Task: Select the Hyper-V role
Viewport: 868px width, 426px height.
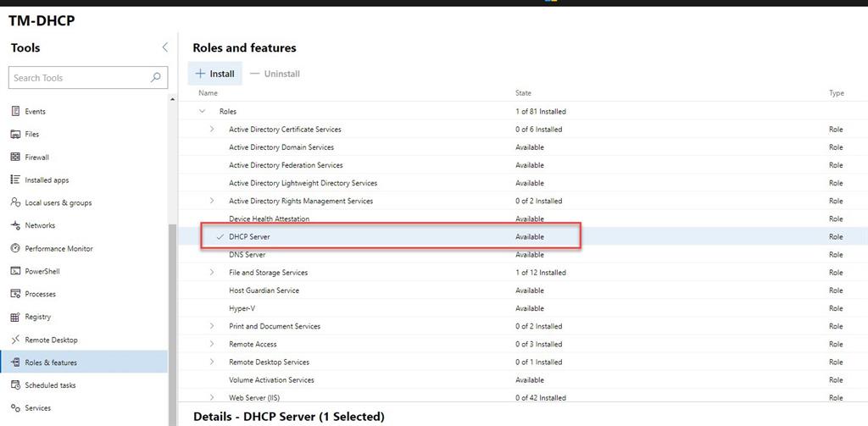Action: [522, 308]
